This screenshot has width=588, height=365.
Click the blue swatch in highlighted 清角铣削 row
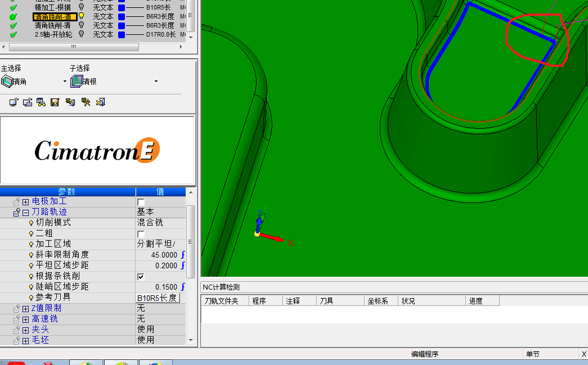[122, 16]
